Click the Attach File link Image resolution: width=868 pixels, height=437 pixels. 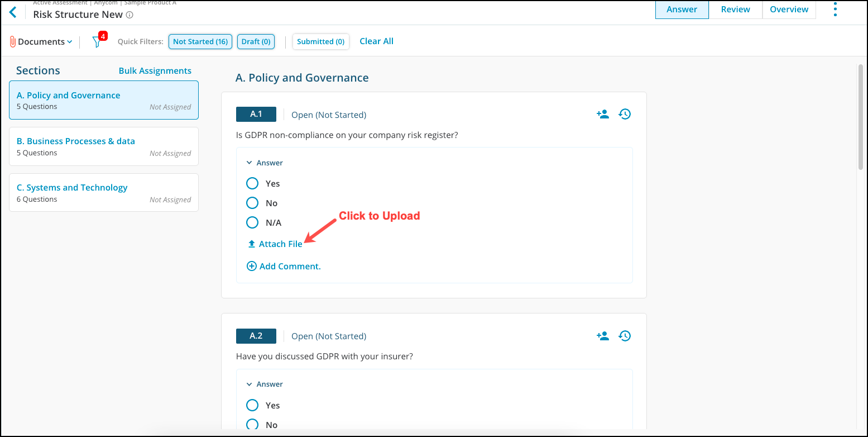[x=281, y=244]
